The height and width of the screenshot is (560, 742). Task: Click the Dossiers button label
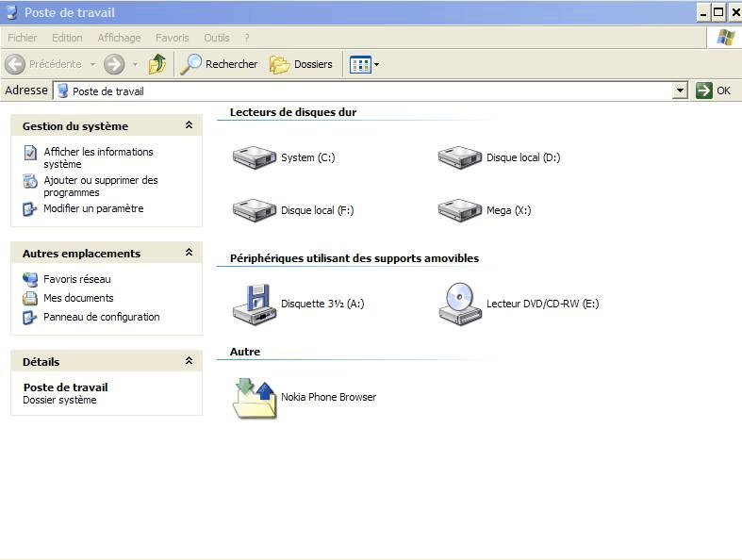point(313,64)
